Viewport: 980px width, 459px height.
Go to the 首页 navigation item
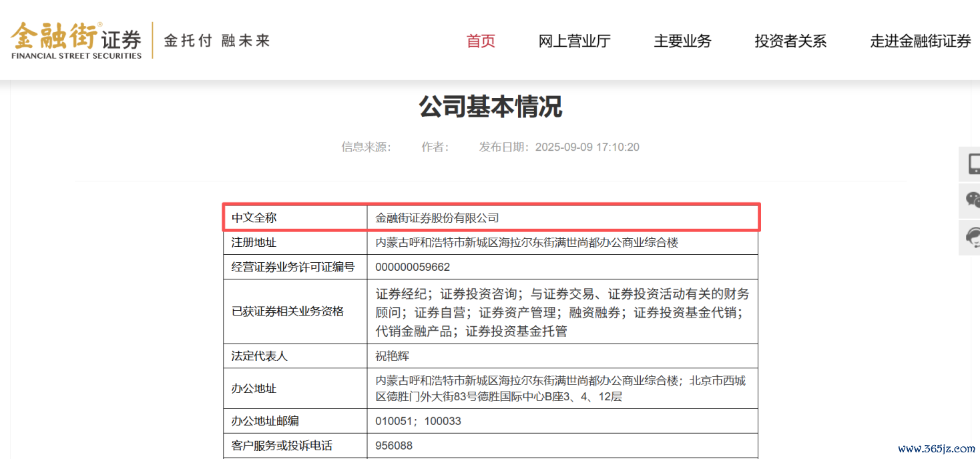point(481,41)
